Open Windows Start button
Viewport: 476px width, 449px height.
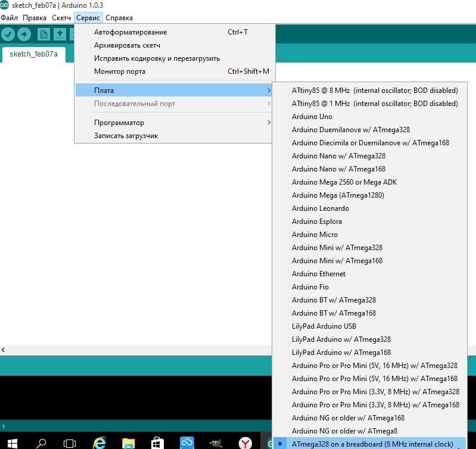pyautogui.click(x=12, y=443)
